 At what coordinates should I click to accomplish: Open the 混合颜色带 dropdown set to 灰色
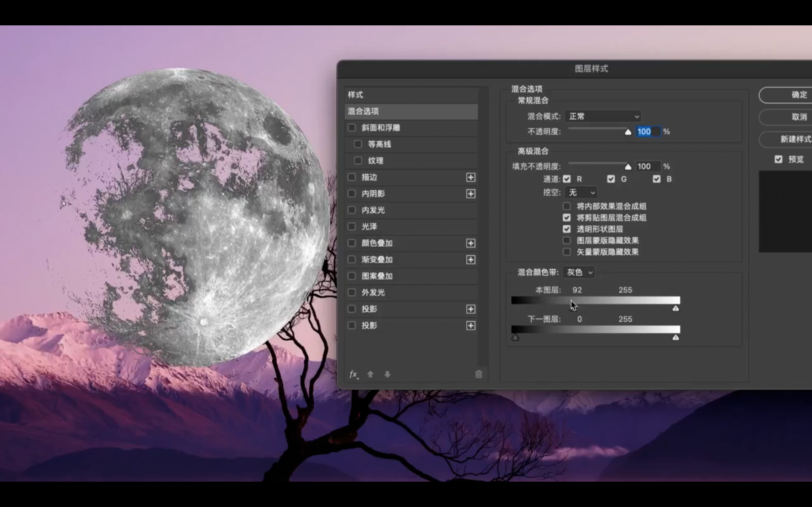[x=579, y=272]
